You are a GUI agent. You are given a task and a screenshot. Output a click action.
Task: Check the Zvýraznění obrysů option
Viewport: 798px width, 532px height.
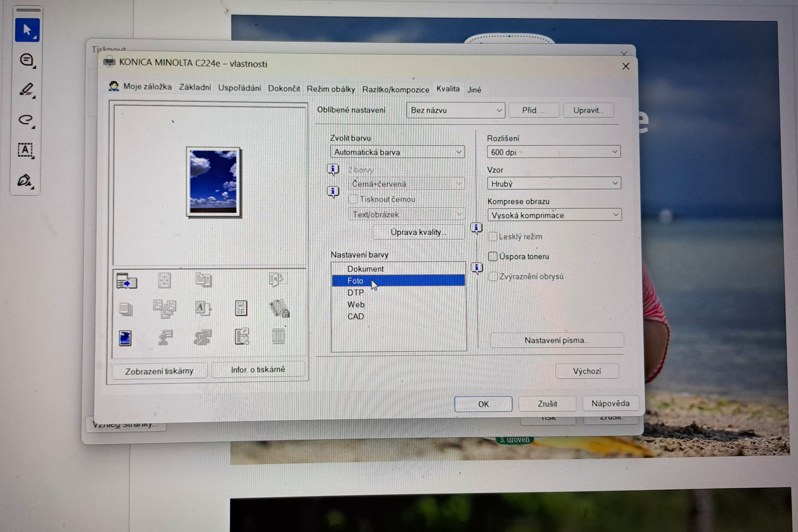[493, 276]
